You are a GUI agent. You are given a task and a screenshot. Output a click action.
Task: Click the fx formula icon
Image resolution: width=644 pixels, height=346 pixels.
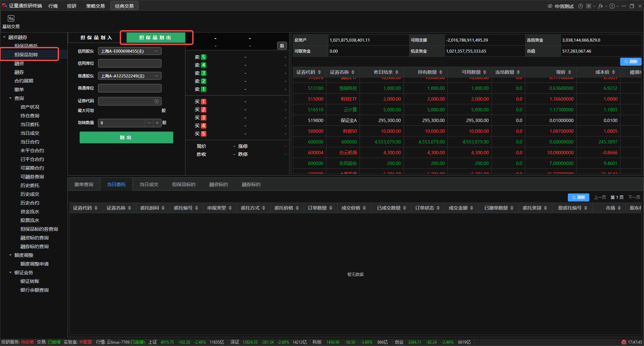pyautogui.click(x=600, y=6)
